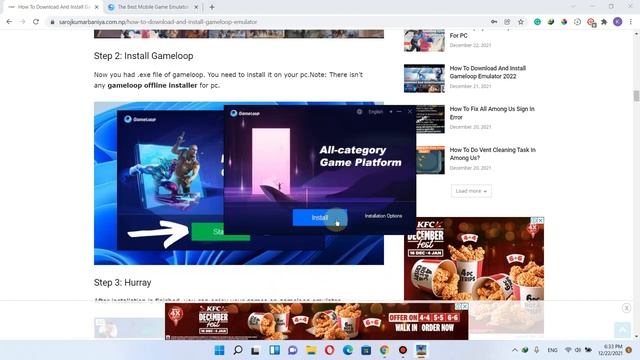Click the page vertical scrollbar thumb

click(x=636, y=96)
